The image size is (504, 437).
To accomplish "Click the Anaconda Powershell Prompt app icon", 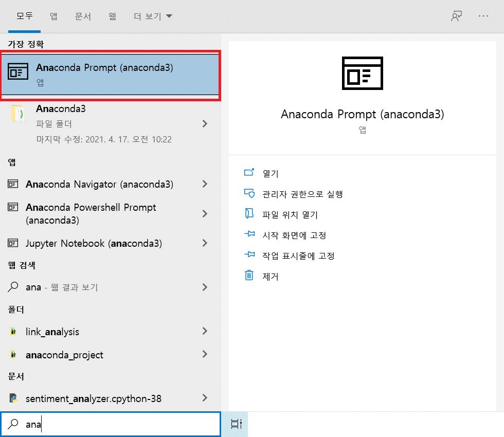I will point(13,207).
